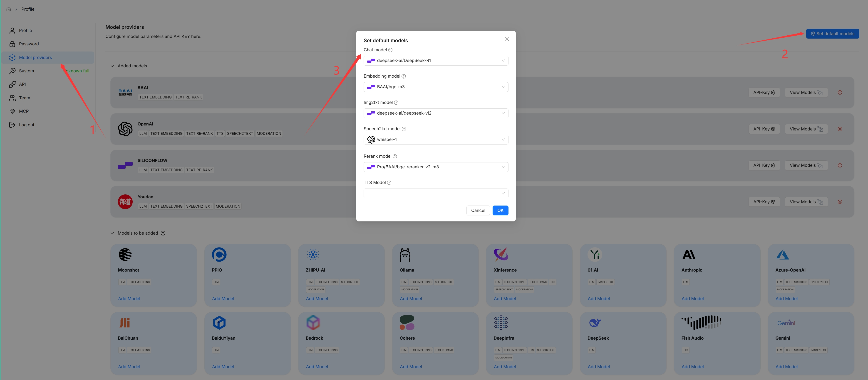868x380 pixels.
Task: Click the TTS Model help icon
Action: tap(389, 183)
